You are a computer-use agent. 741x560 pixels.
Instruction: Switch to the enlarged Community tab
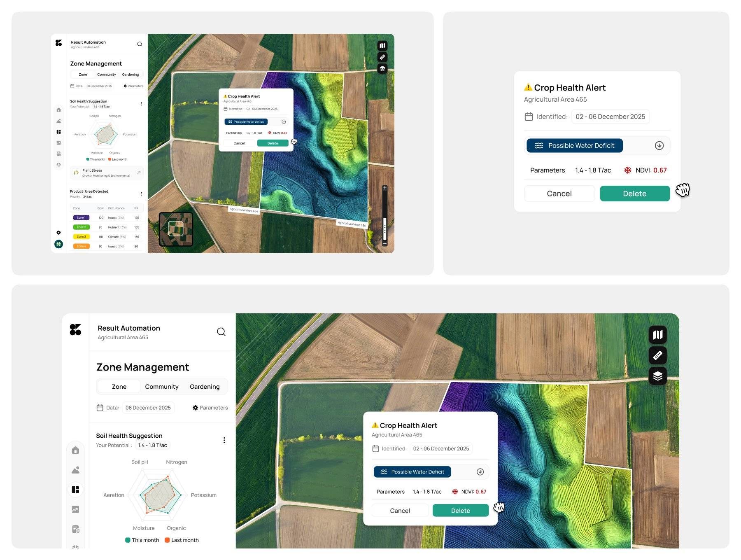point(162,387)
